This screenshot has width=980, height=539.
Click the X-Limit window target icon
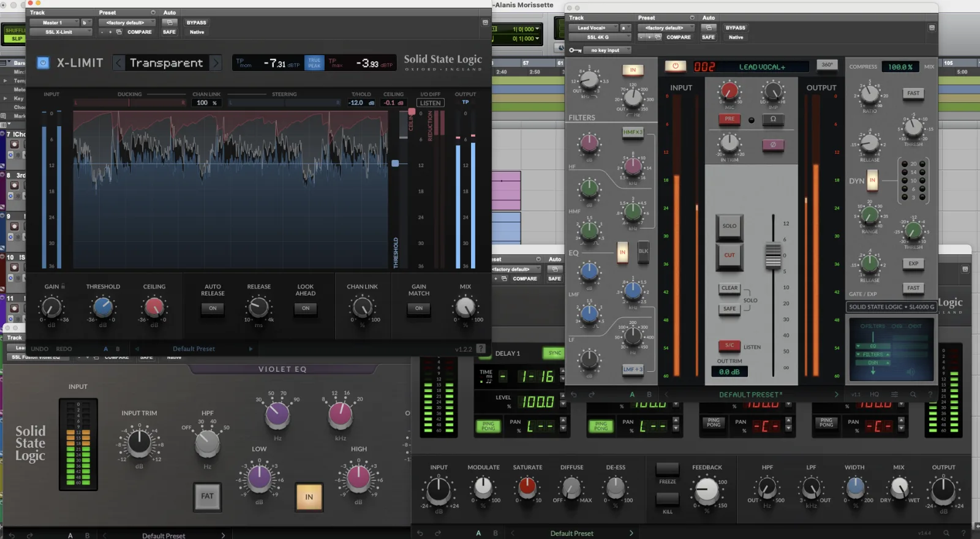tap(485, 23)
